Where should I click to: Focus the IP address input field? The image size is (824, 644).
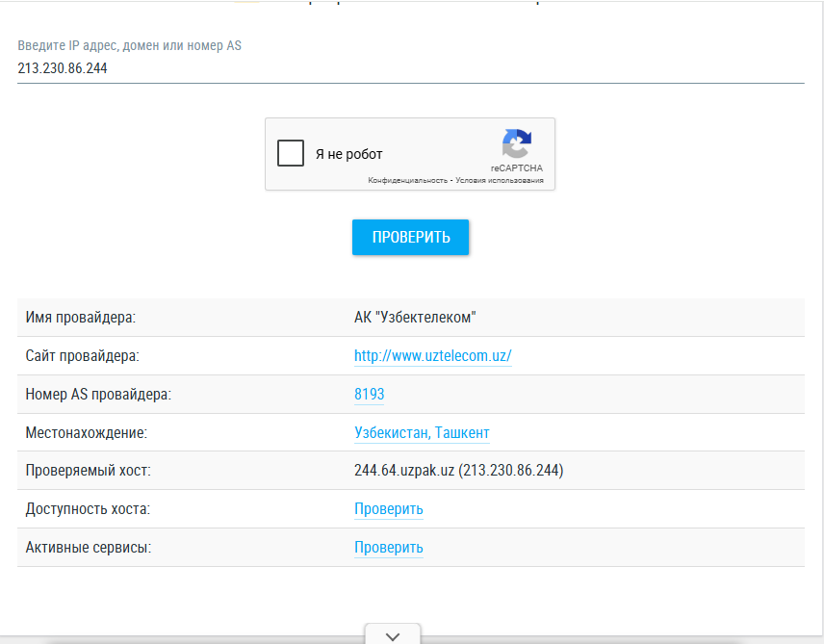coord(410,68)
